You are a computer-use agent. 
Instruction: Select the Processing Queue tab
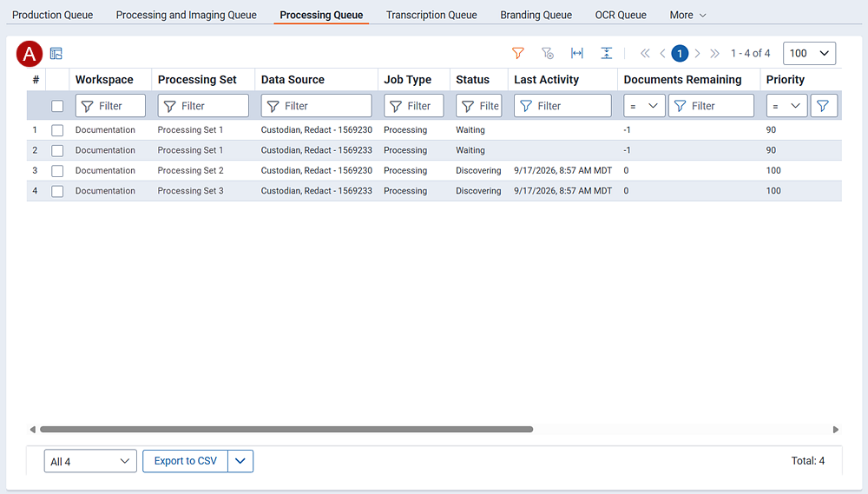click(x=321, y=15)
